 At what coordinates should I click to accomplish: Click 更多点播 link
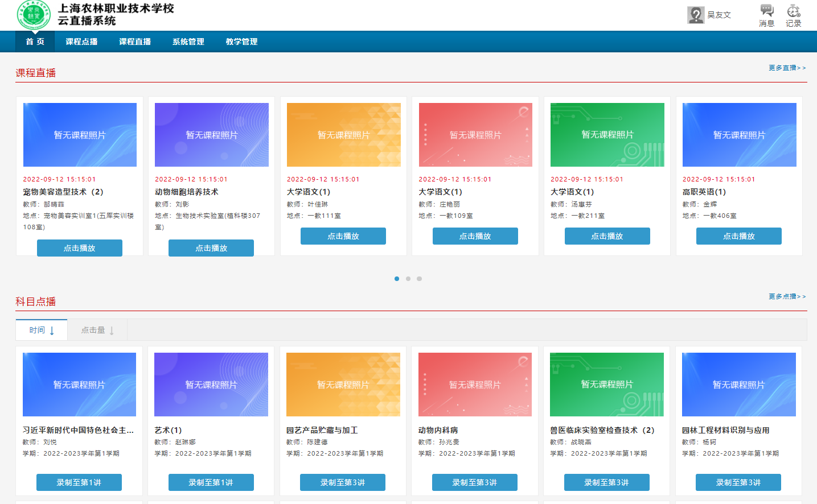point(787,296)
